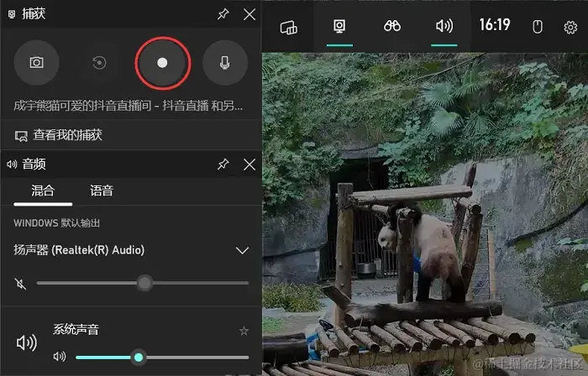
Task: Expand the 扬声器 (Realtek(R) Audio) output dropdown
Action: 242,250
